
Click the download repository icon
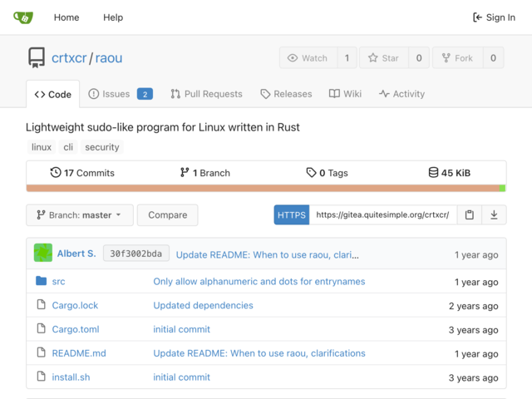[494, 214]
